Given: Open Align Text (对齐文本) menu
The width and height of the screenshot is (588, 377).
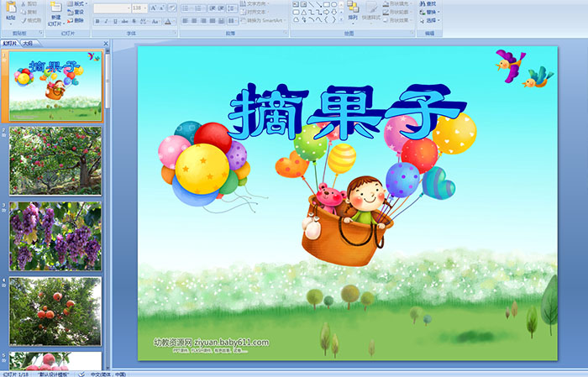Looking at the screenshot, I should coord(256,12).
